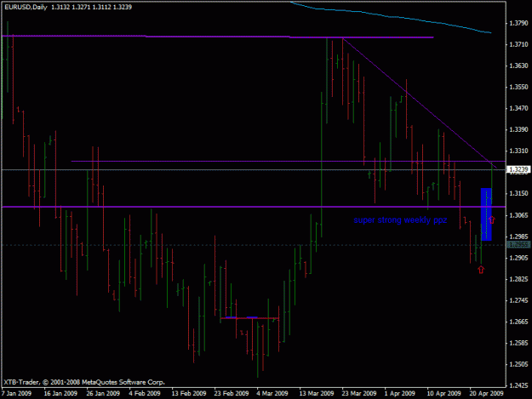Viewport: 532px width, 399px height.
Task: Click the 1.2985 price axis label
Action: click(518, 237)
